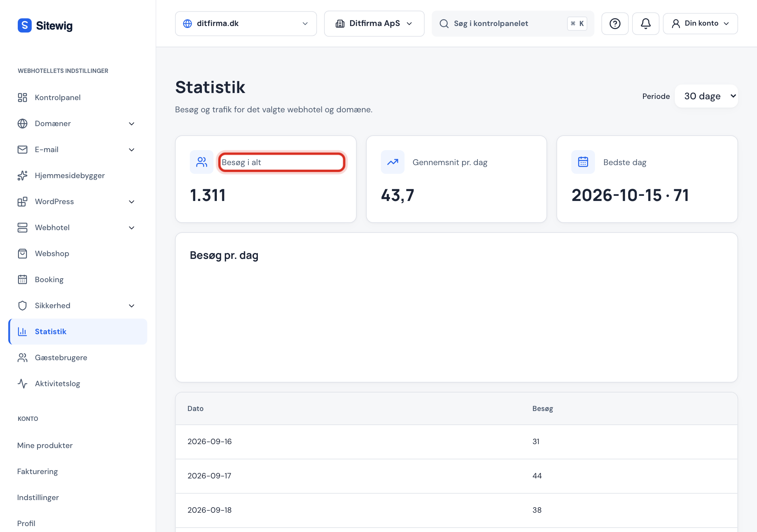Screen dimensions: 757x532
Task: Click the Hjemmesidebygger sparkle icon
Action: point(22,175)
